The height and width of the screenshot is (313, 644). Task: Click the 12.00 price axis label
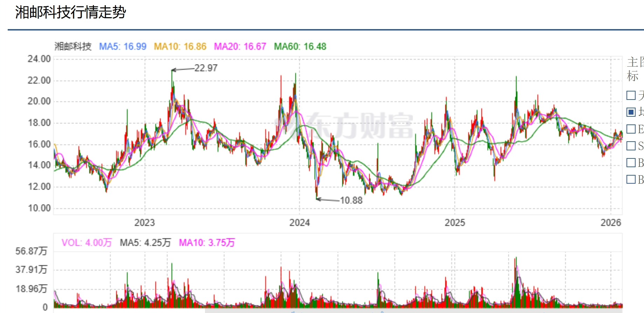pyautogui.click(x=39, y=186)
